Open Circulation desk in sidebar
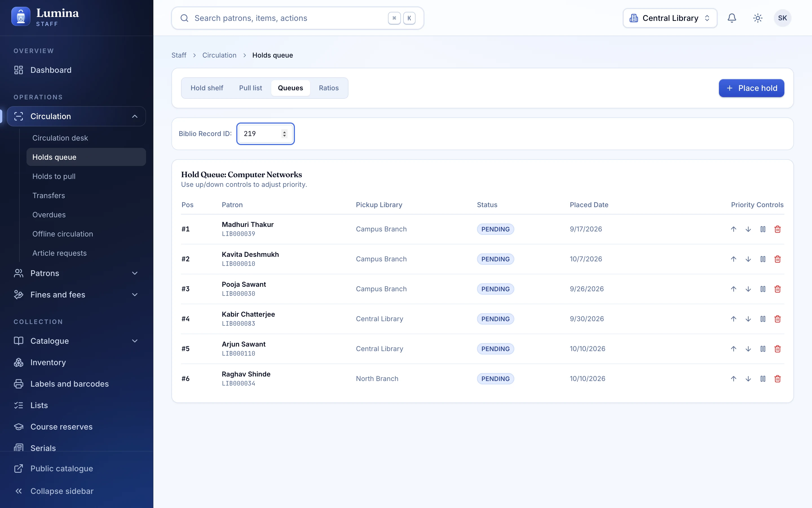This screenshot has height=508, width=812. pyautogui.click(x=86, y=138)
